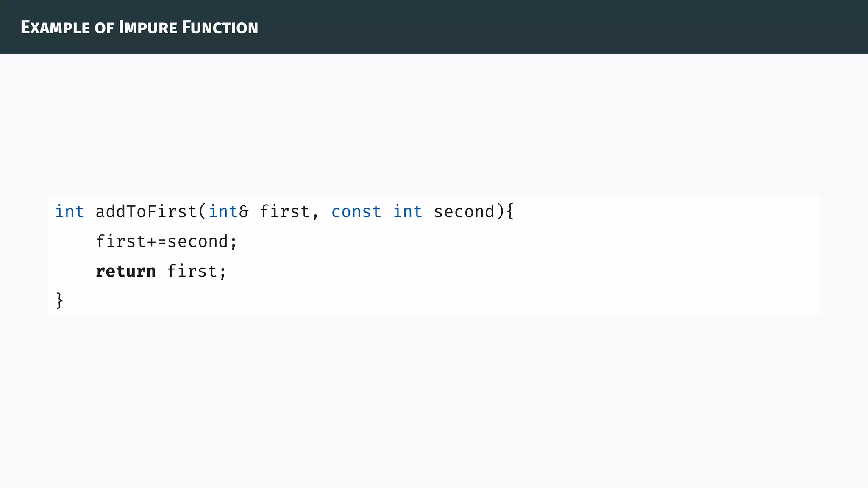Click the opening curly brace after the signature

pos(510,212)
